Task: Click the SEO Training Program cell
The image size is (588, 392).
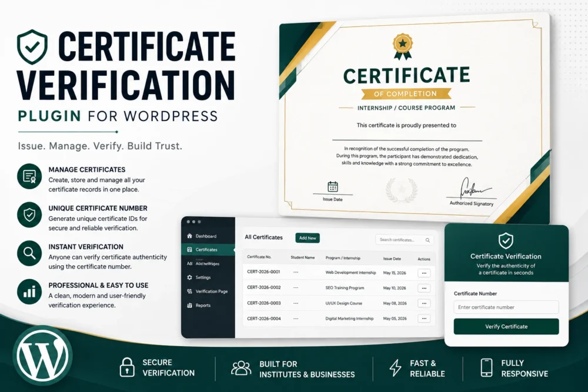Action: [345, 288]
